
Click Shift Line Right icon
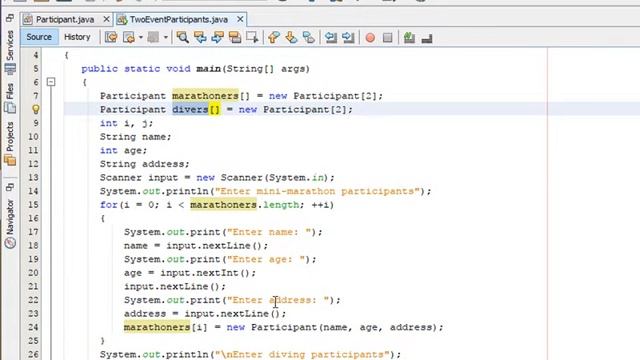(348, 38)
